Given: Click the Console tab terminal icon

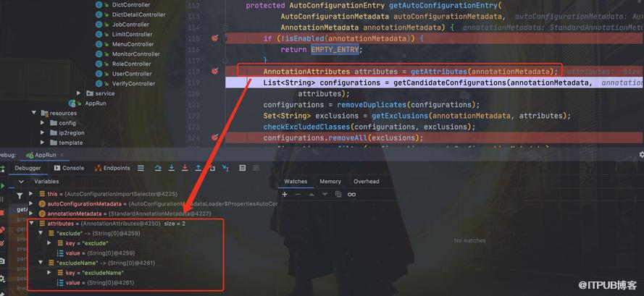Looking at the screenshot, I should (57, 168).
